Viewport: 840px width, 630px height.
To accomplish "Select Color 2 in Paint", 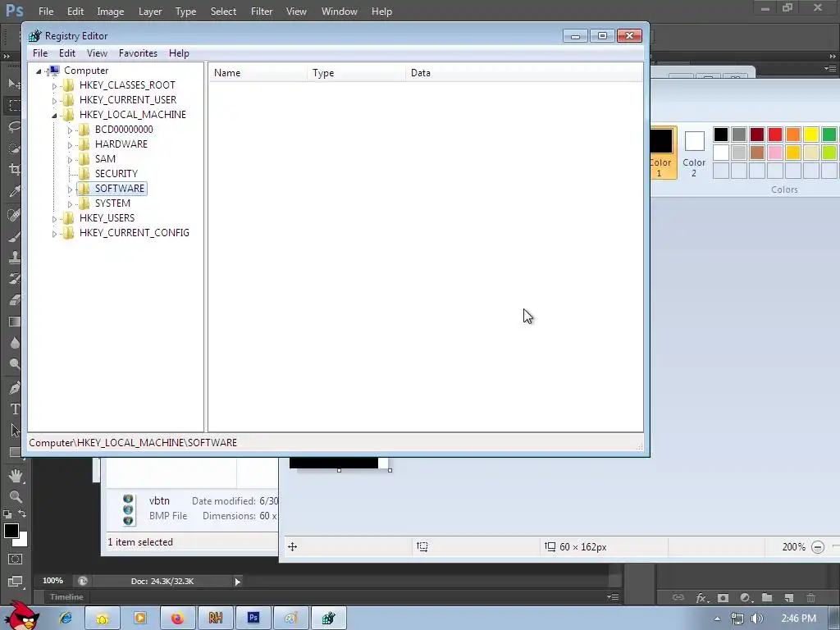I will 694,153.
